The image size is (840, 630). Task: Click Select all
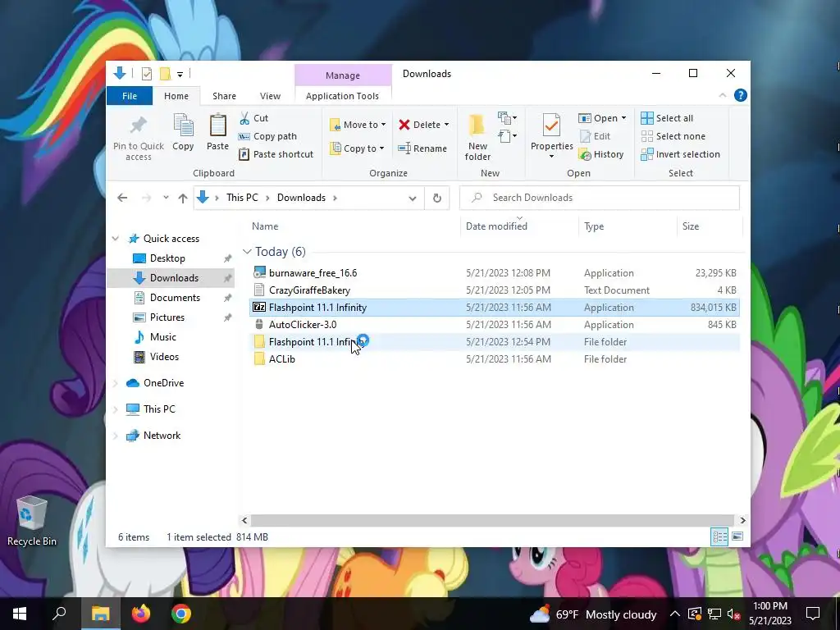click(x=667, y=118)
